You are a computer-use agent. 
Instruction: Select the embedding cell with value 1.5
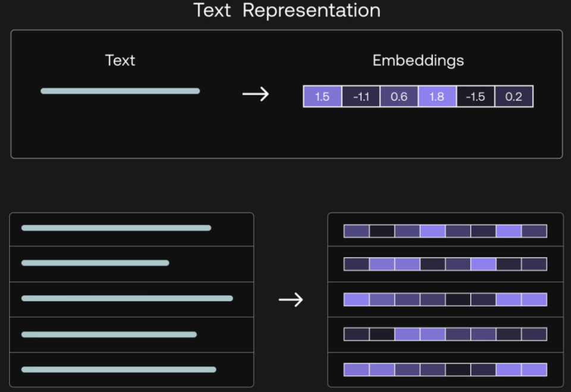point(322,96)
